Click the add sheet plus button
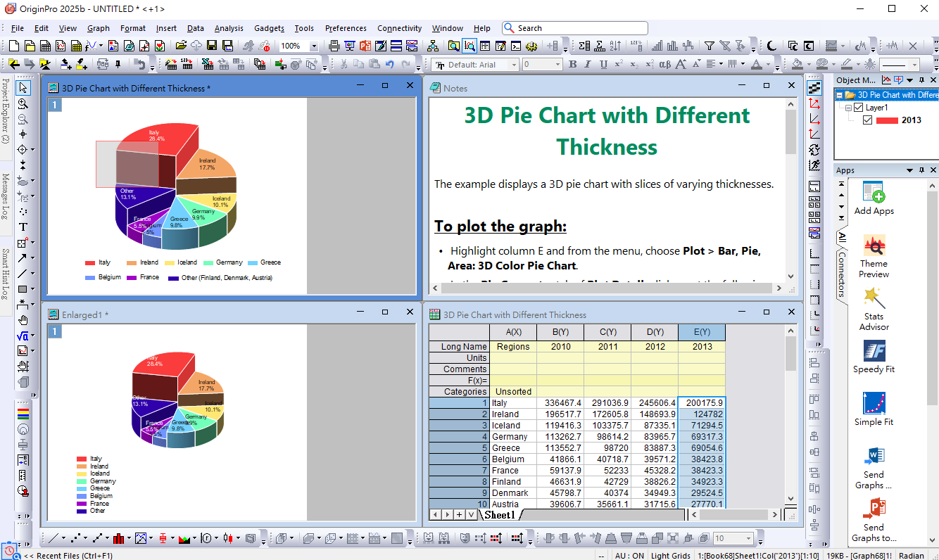This screenshot has width=939, height=560. coord(459,515)
